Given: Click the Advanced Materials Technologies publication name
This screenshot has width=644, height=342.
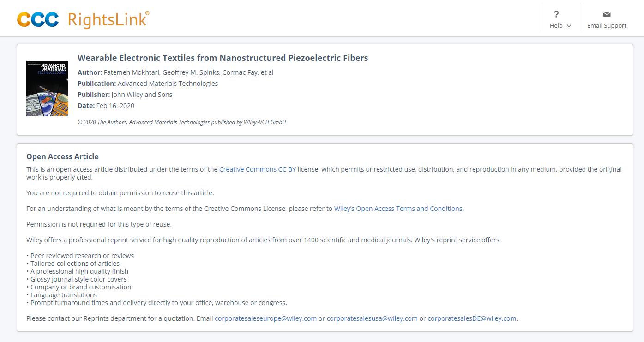Looking at the screenshot, I should [168, 84].
